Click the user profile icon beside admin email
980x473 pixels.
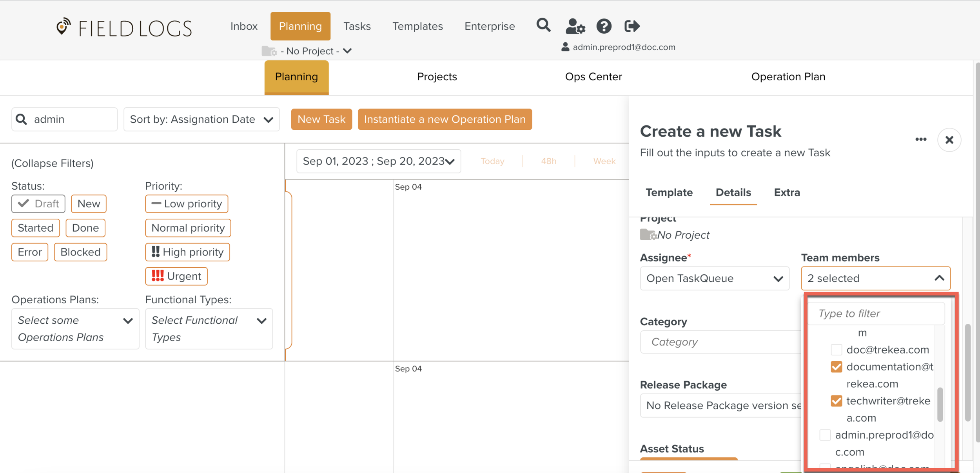coord(565,47)
